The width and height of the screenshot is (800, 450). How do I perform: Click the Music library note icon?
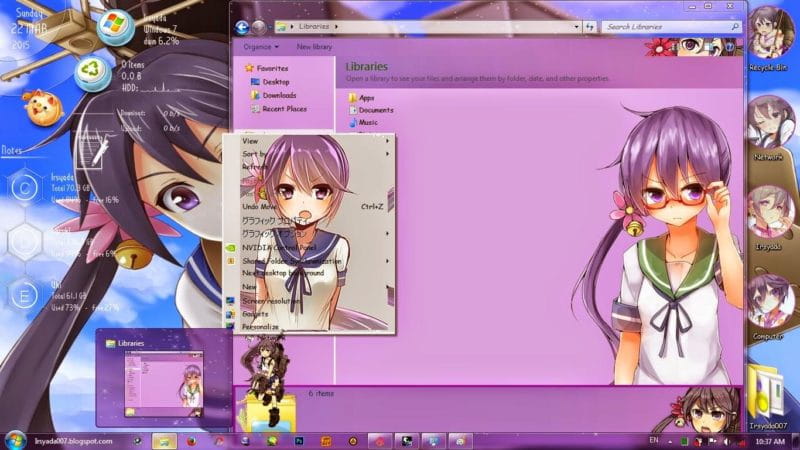pyautogui.click(x=353, y=122)
